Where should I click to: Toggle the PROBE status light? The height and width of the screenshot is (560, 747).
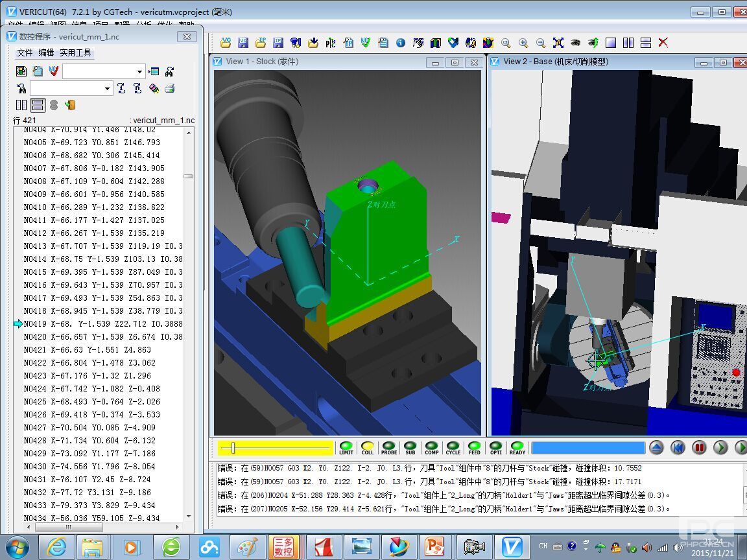(x=389, y=448)
